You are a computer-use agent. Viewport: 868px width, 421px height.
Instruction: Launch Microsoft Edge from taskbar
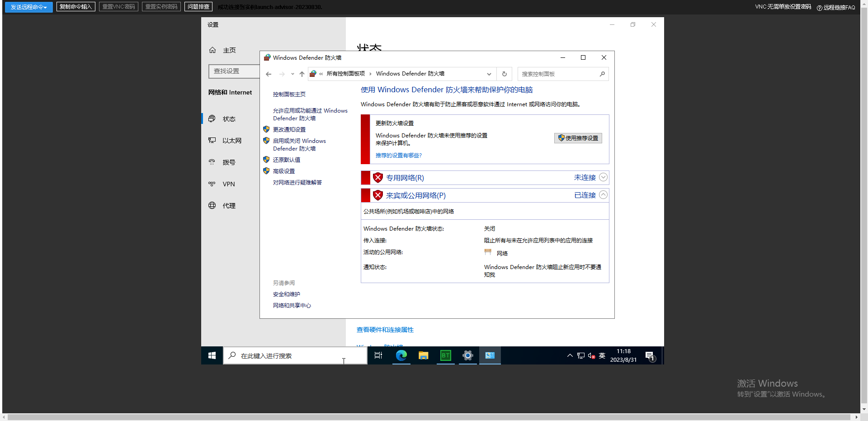coord(401,356)
